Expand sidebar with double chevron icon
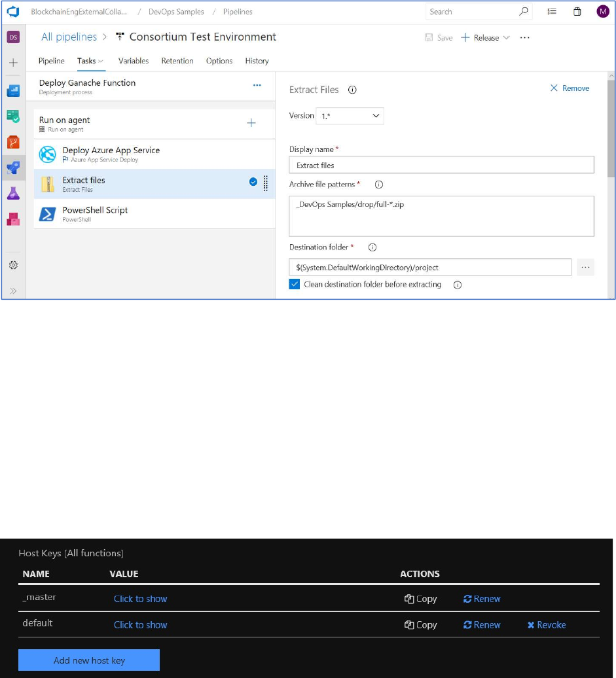Viewport: 616px width, 678px height. 13,291
